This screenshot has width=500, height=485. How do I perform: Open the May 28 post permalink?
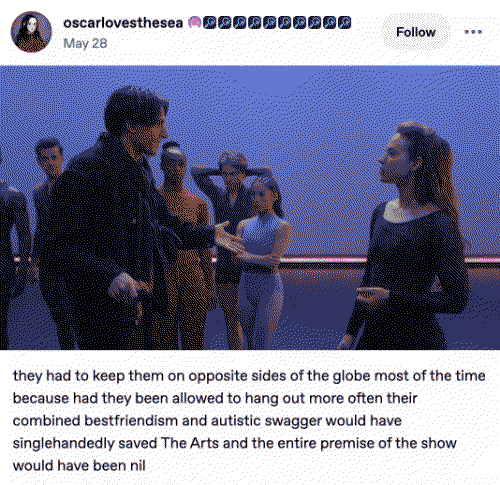tap(85, 43)
